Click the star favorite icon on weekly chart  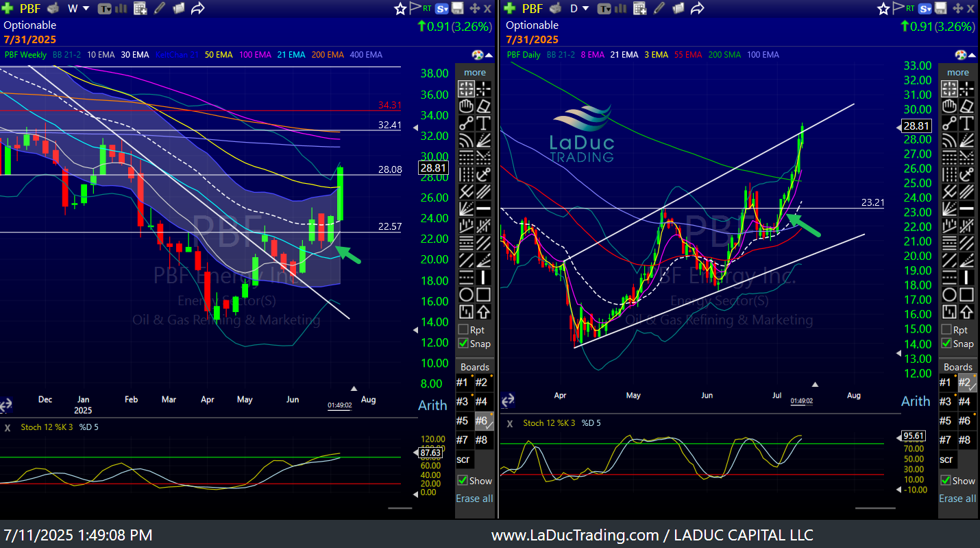tap(400, 8)
